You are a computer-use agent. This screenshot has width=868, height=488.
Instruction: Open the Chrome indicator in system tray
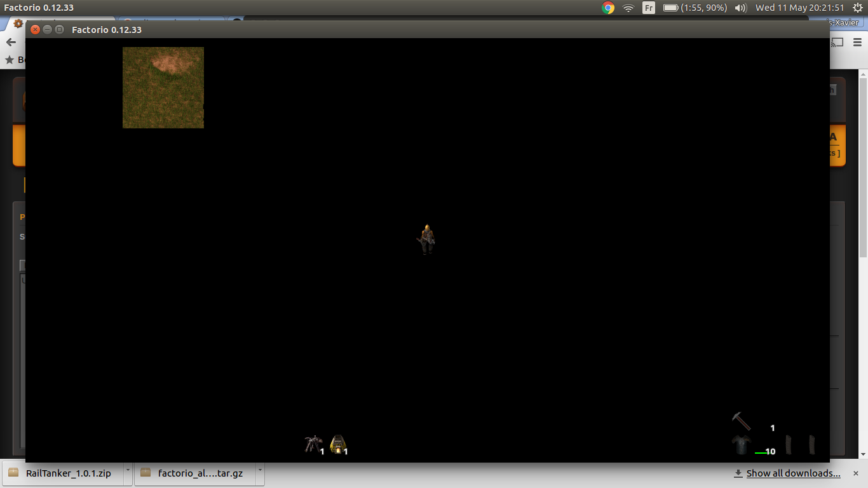click(x=608, y=8)
